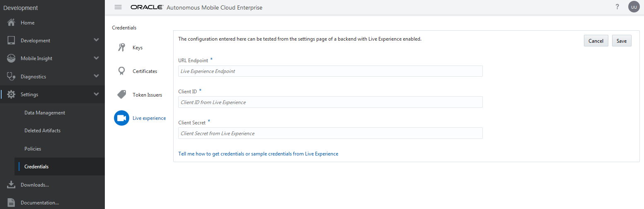
Task: Select the Live experience camera icon
Action: (x=121, y=118)
